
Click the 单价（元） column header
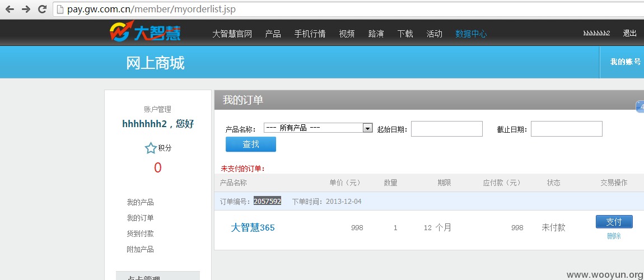click(345, 183)
